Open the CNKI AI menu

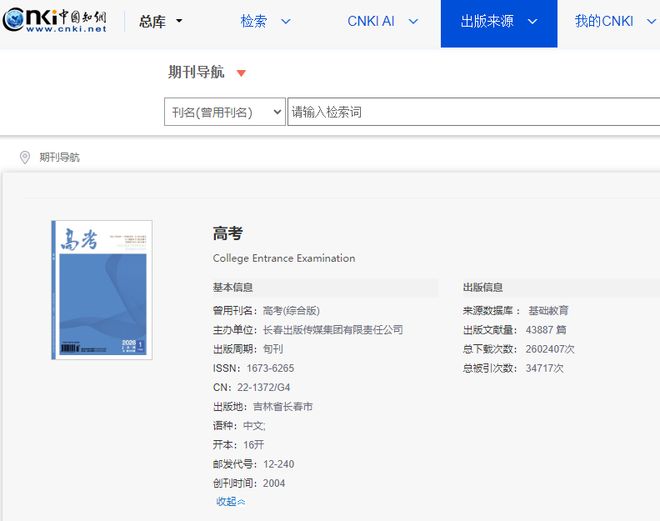(x=371, y=21)
